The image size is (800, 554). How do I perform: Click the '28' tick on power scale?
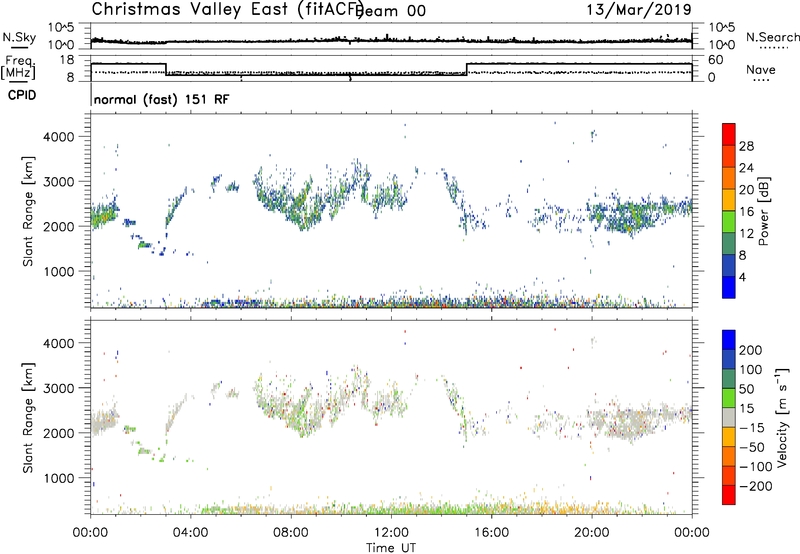pos(746,146)
